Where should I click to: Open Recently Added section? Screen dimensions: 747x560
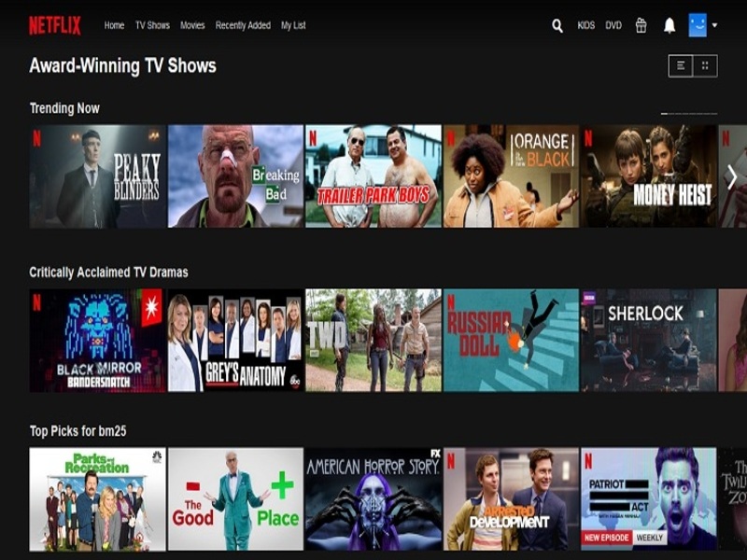coord(243,25)
